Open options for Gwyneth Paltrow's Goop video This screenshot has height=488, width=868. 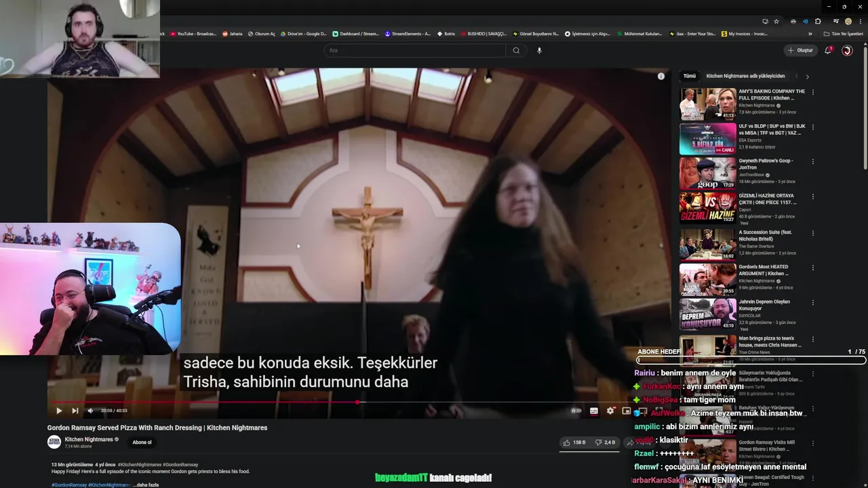(812, 162)
